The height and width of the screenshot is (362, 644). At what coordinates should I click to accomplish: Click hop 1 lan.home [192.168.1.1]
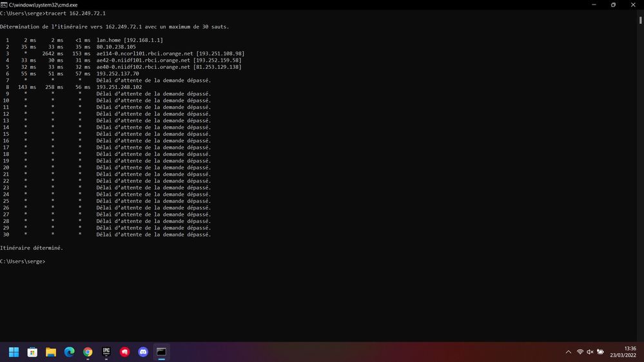[x=130, y=40]
